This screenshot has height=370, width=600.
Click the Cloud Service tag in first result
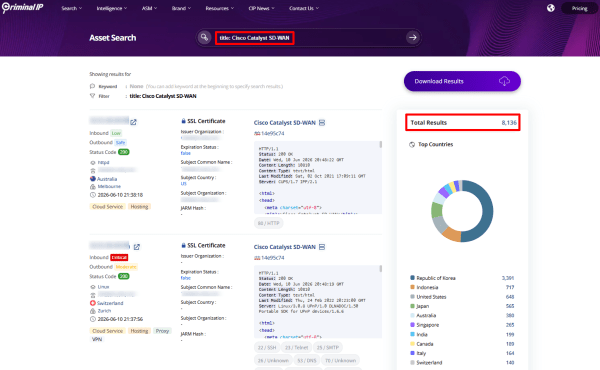pyautogui.click(x=108, y=207)
